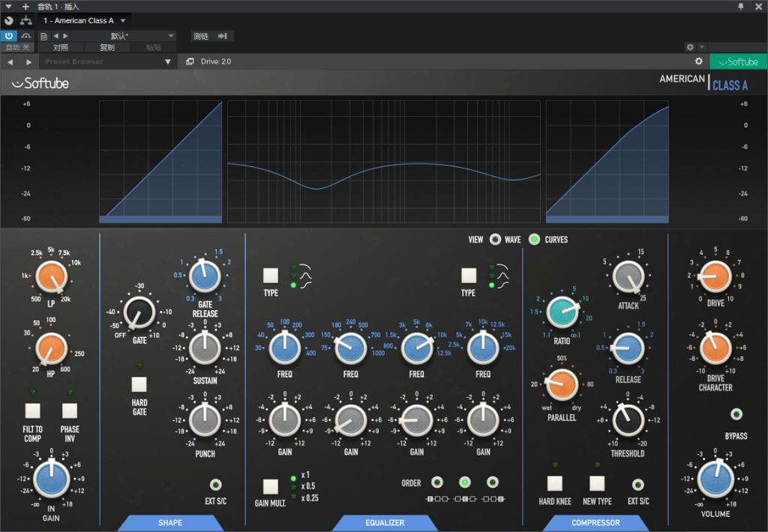Click the GATE RELEASE knob

pos(205,276)
